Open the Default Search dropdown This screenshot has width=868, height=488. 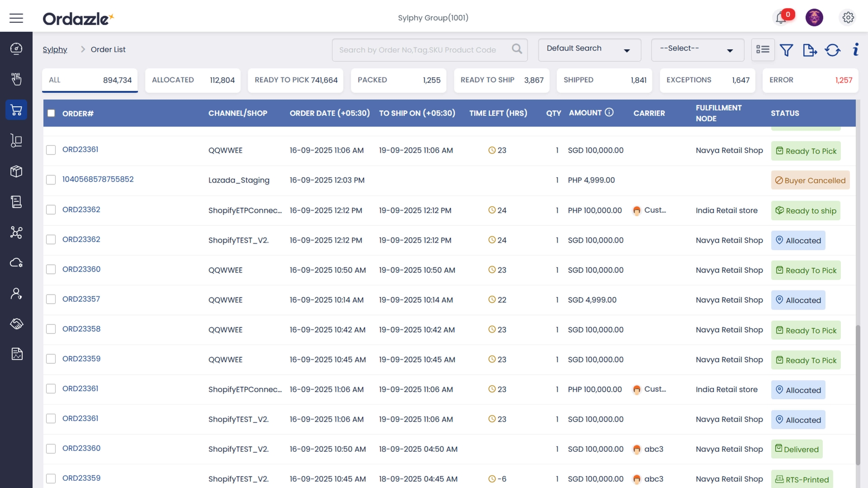point(589,50)
